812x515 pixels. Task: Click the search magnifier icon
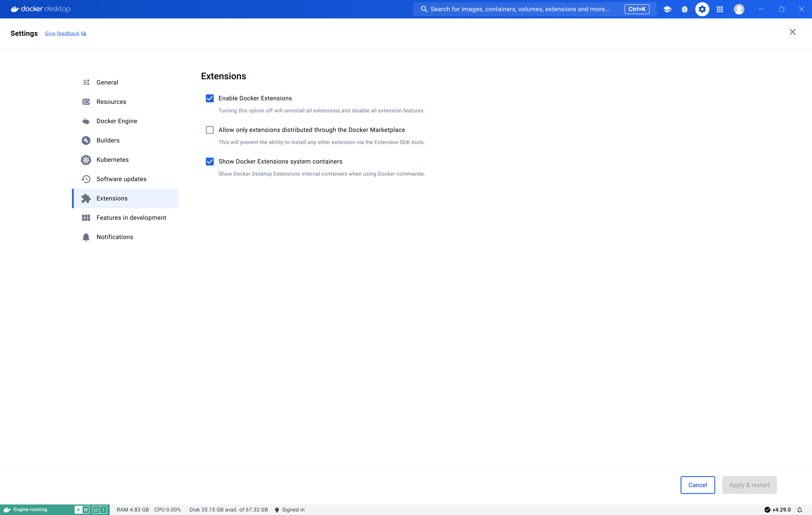[x=424, y=9]
